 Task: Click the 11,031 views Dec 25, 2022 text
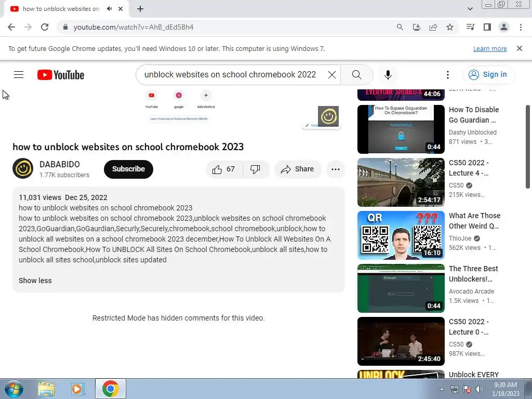pyautogui.click(x=63, y=197)
